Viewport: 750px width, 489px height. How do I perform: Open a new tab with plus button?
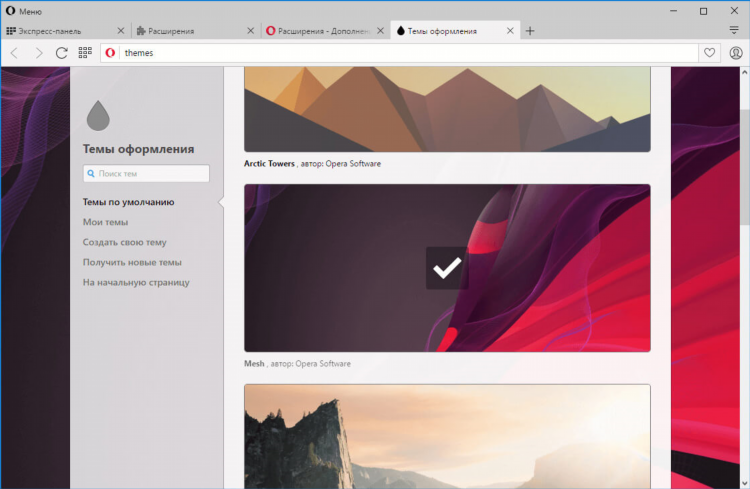[530, 31]
